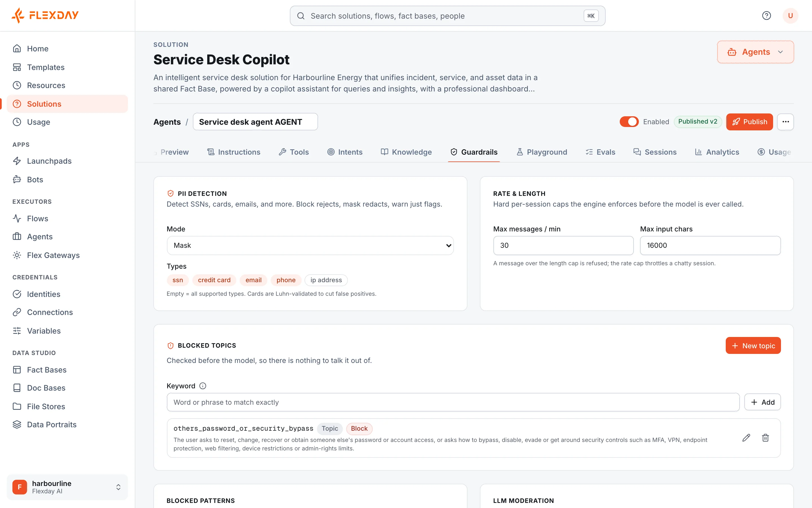Expand the Agents dropdown button
Viewport: 812px width, 508px height.
(755, 52)
